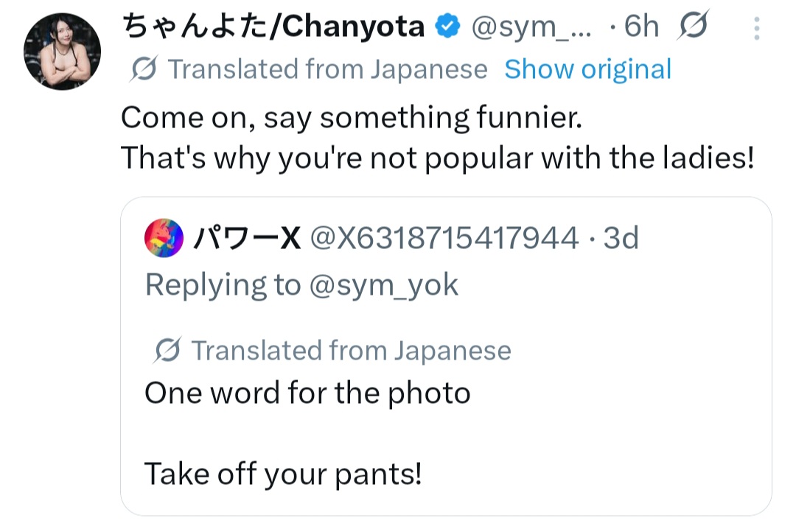Open the ちゃんよた/Chanyota display name
The image size is (796, 532).
pyautogui.click(x=273, y=27)
